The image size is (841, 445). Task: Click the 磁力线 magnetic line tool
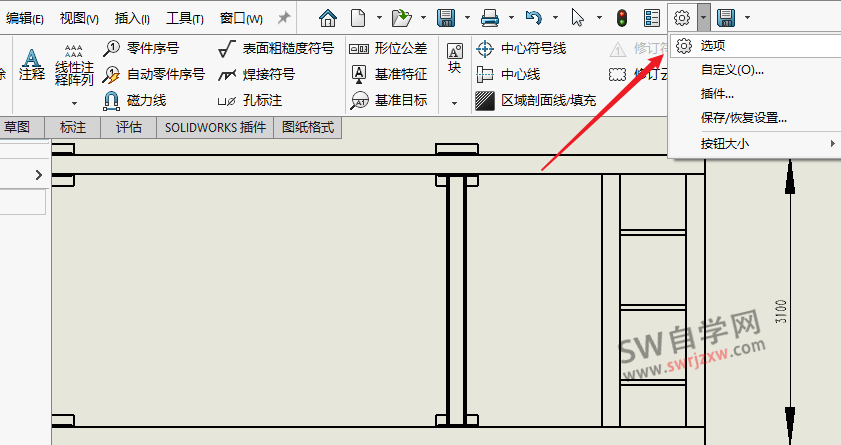coord(134,100)
